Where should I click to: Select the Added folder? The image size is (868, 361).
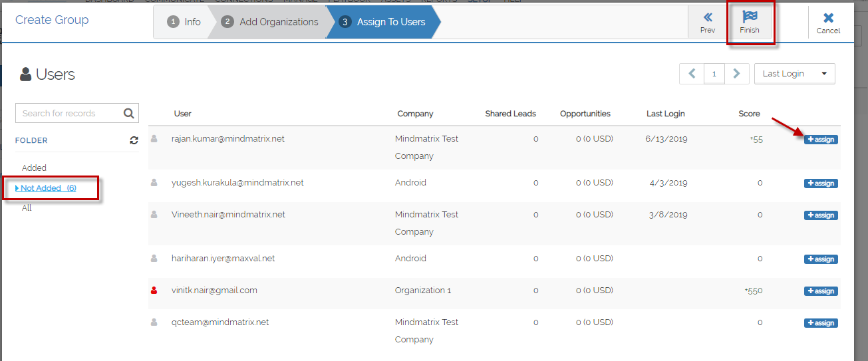point(34,168)
